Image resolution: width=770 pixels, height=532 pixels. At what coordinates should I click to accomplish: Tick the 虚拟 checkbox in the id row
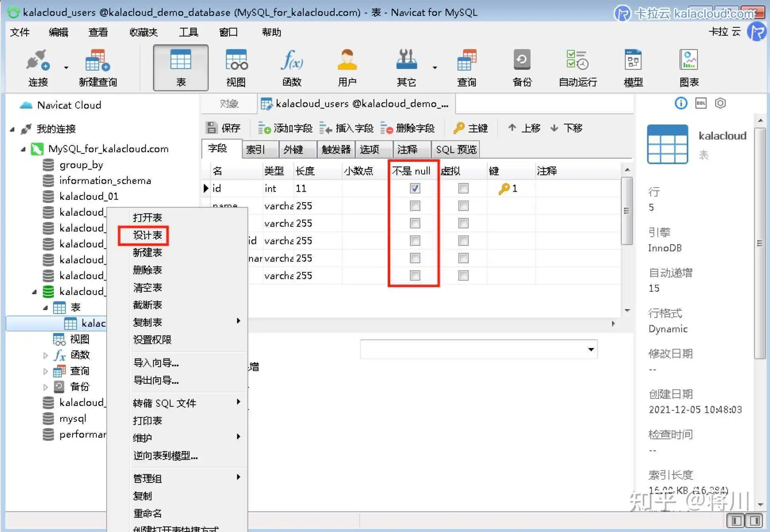[463, 188]
